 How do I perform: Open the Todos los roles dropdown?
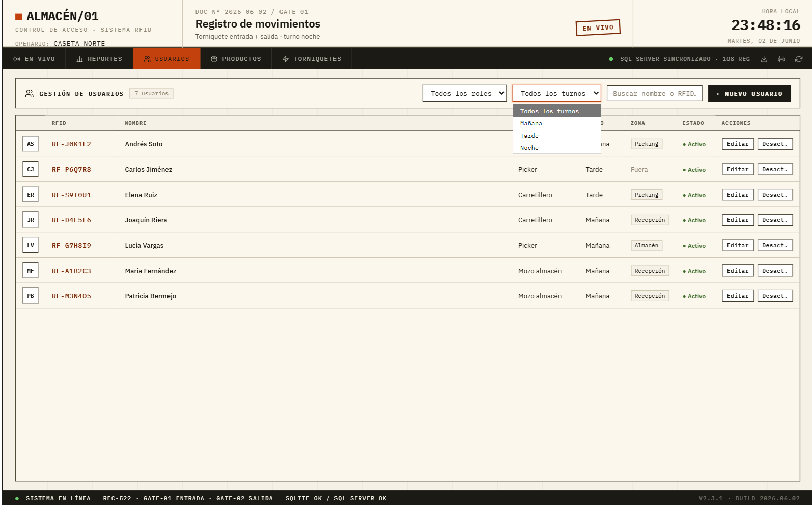(464, 93)
